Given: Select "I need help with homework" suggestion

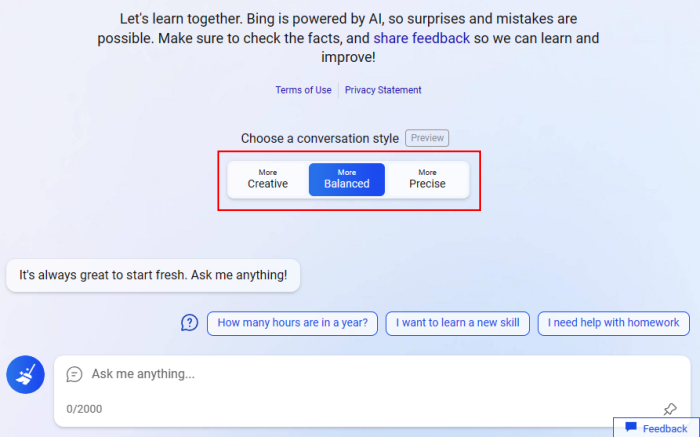Looking at the screenshot, I should [613, 323].
